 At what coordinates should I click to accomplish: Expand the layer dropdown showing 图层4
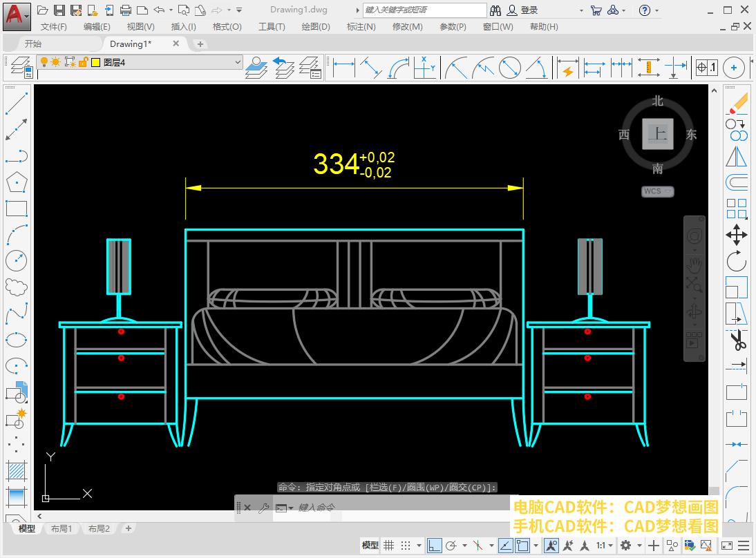pyautogui.click(x=238, y=62)
